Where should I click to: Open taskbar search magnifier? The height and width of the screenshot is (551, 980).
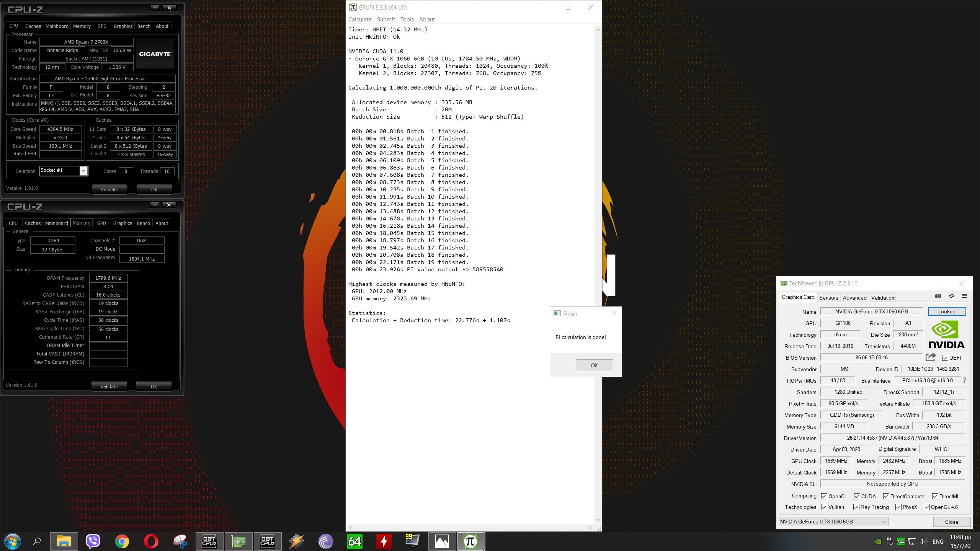click(37, 541)
